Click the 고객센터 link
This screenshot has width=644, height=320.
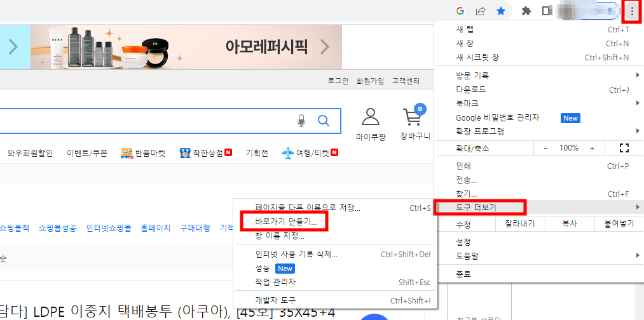(406, 81)
